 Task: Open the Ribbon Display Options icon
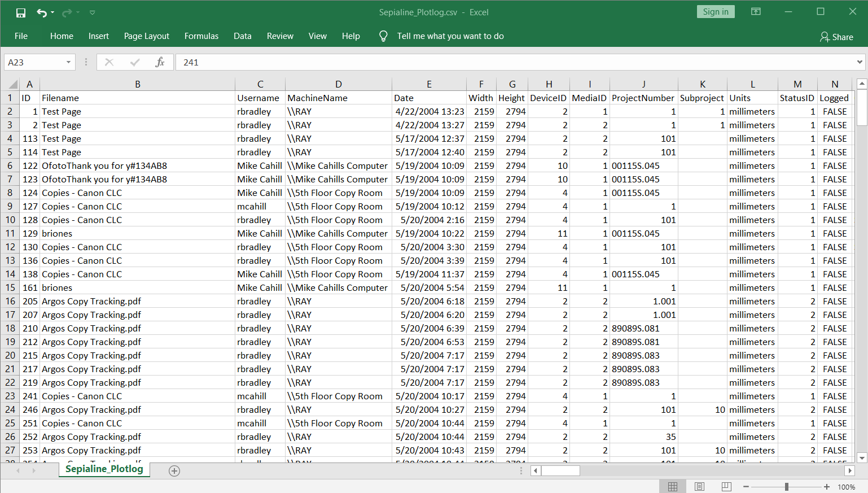pos(756,12)
